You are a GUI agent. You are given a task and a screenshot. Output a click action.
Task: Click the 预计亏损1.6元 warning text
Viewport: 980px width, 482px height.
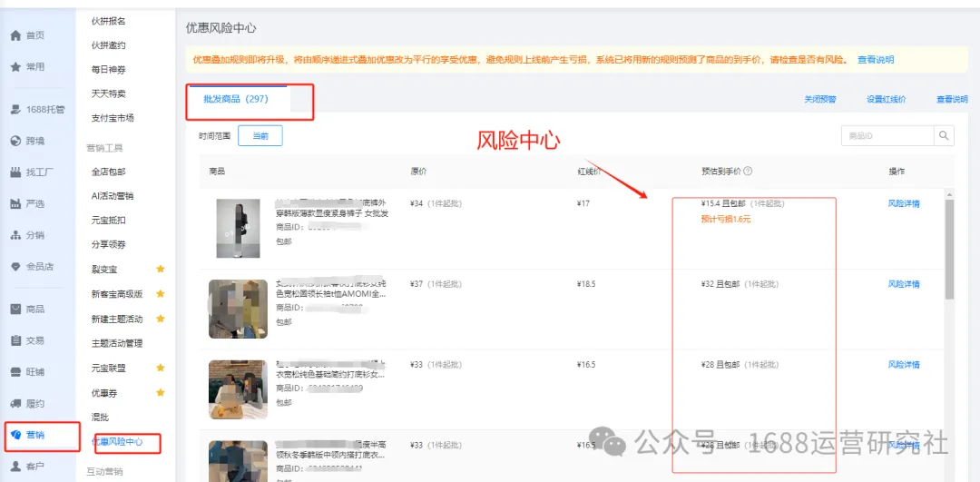point(726,220)
